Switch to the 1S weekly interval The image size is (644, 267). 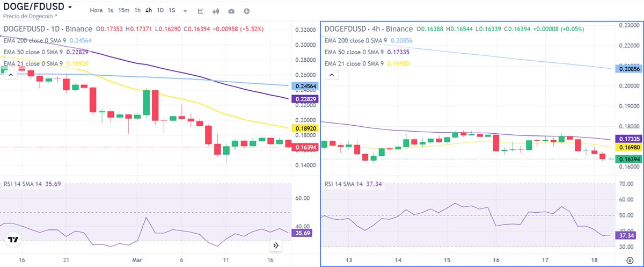point(172,10)
